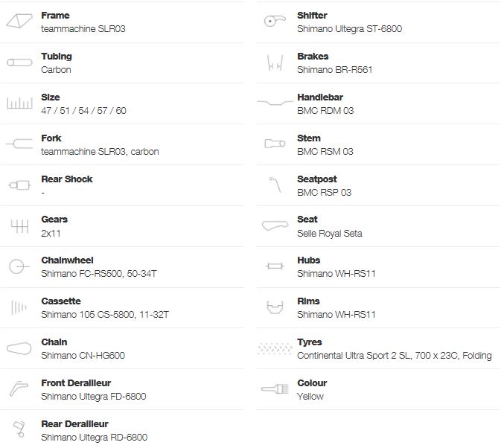Click the Tubing icon

coord(19,63)
